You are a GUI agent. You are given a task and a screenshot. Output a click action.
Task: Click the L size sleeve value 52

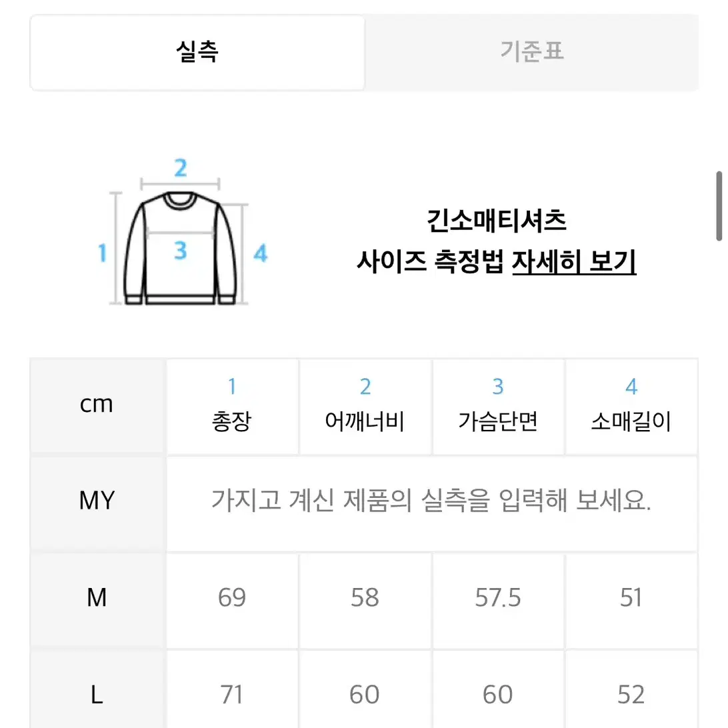pyautogui.click(x=631, y=695)
